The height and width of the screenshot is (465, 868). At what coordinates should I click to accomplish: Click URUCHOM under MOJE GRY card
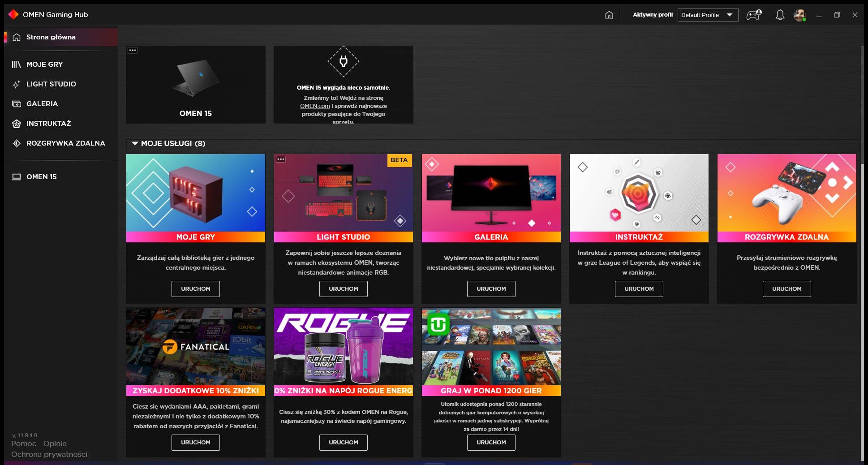[x=196, y=289]
